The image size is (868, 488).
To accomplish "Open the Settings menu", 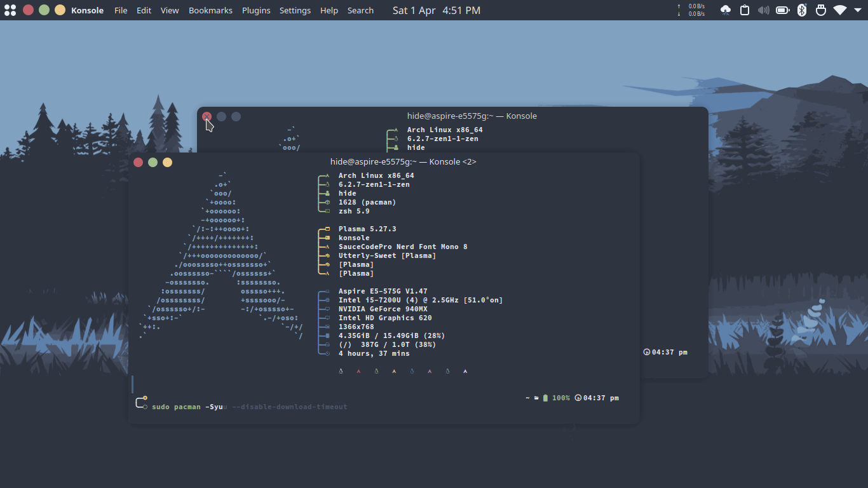I will 295,10.
